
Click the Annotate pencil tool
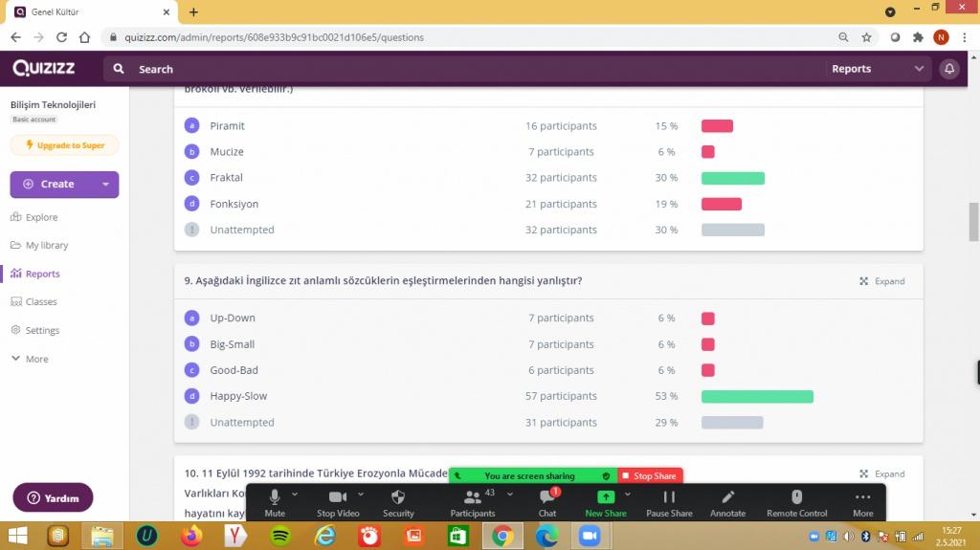727,497
